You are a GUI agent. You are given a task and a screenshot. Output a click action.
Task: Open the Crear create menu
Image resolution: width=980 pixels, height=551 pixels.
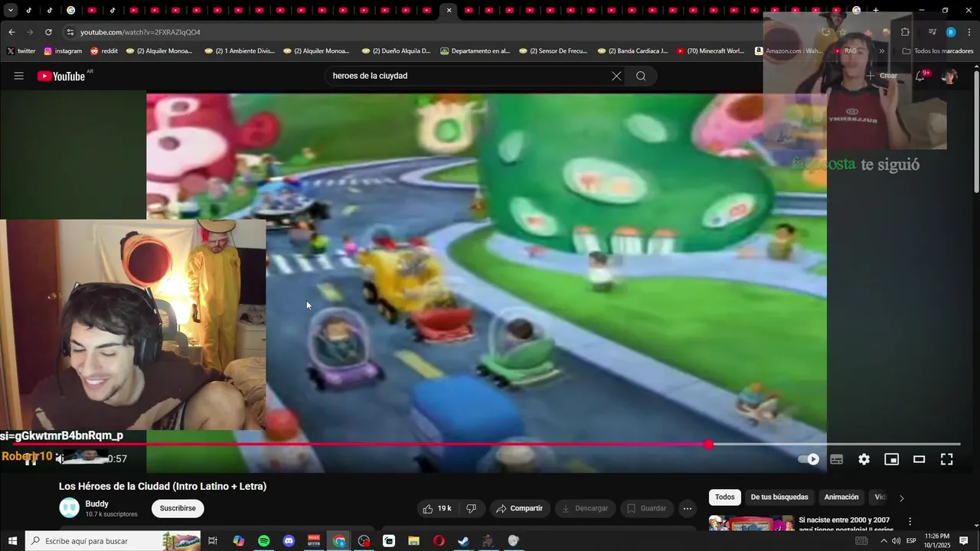(882, 76)
